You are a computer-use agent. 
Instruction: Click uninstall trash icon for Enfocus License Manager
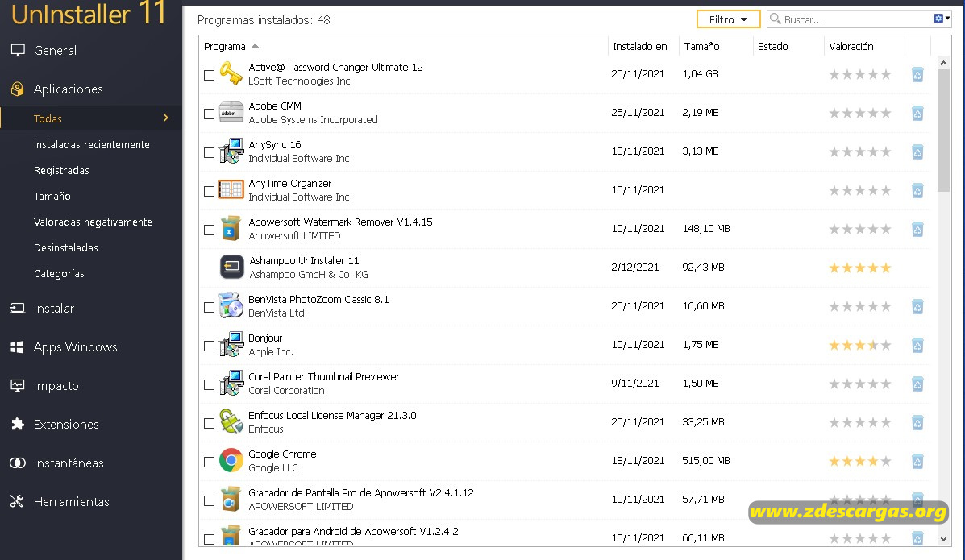click(917, 423)
